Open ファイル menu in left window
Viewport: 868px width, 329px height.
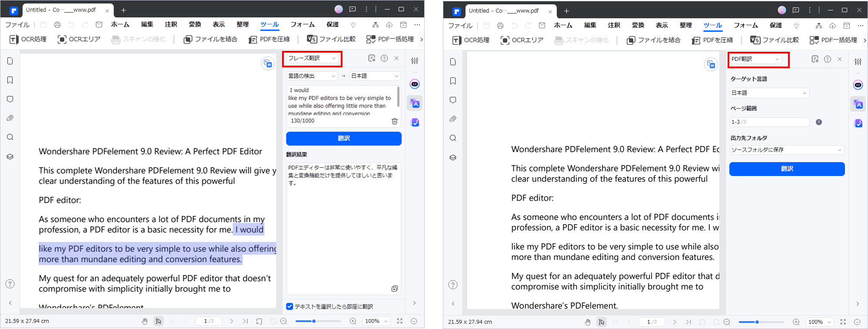point(17,25)
